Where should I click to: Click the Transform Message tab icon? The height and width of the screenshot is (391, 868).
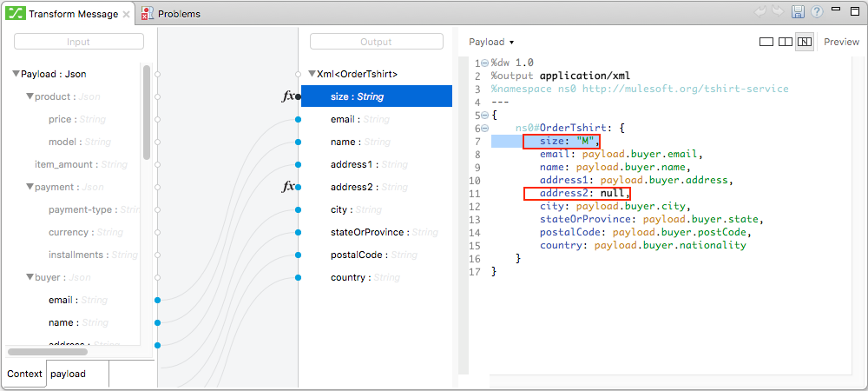[x=16, y=14]
